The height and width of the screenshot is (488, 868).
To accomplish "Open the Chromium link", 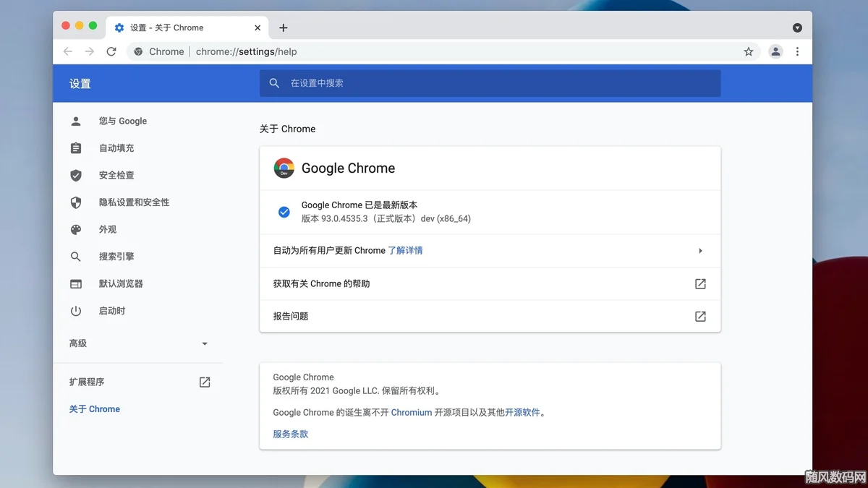I will pyautogui.click(x=412, y=413).
